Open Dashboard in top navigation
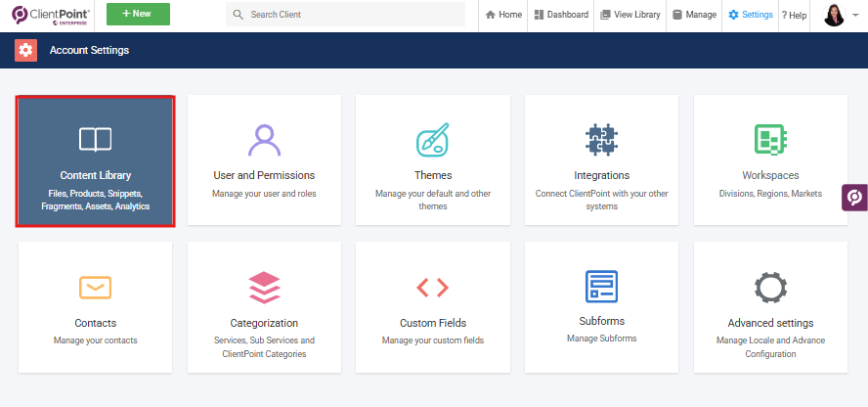The image size is (868, 407). click(561, 15)
